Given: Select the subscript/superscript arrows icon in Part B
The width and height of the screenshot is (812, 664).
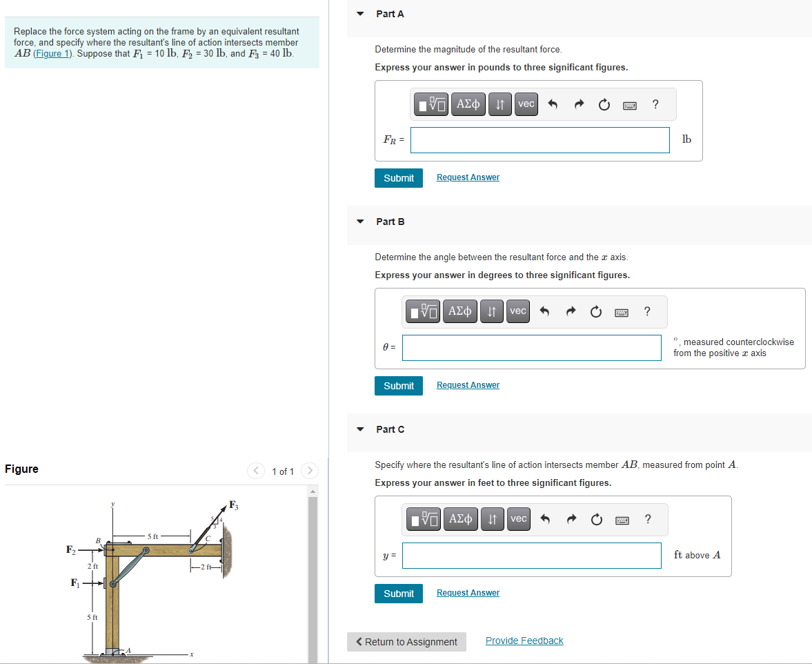Looking at the screenshot, I should pyautogui.click(x=491, y=311).
